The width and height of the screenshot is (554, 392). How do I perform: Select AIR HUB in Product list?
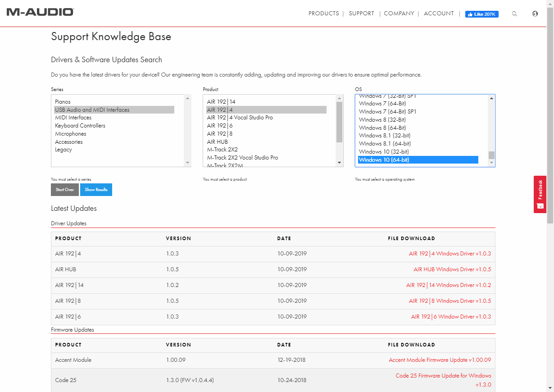(266, 142)
